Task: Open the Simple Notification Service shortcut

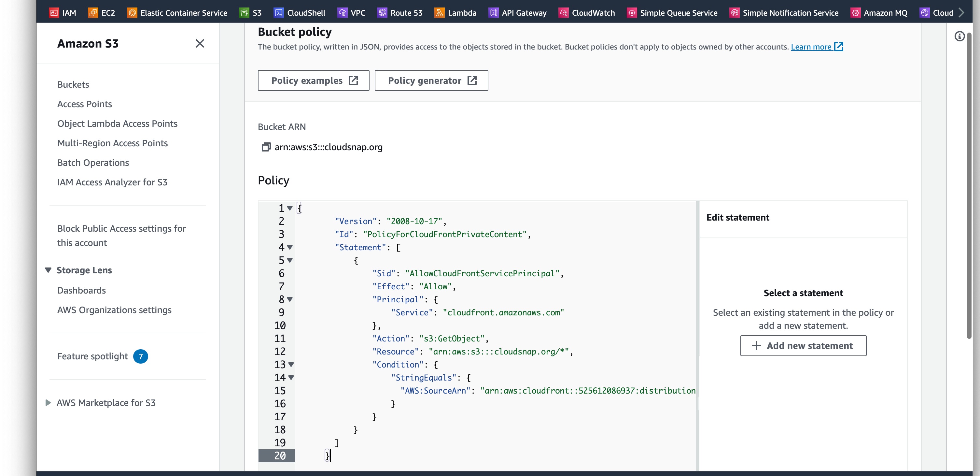Action: point(784,13)
